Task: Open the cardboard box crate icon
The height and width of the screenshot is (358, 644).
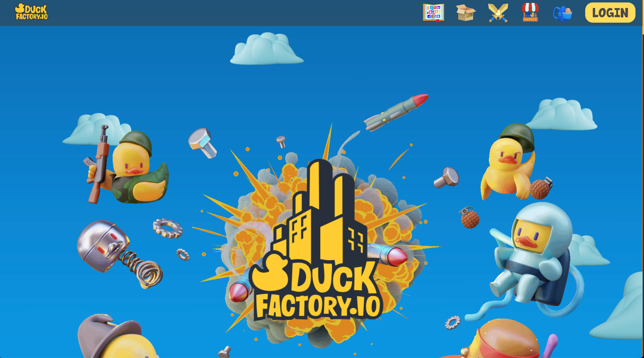Action: tap(466, 13)
